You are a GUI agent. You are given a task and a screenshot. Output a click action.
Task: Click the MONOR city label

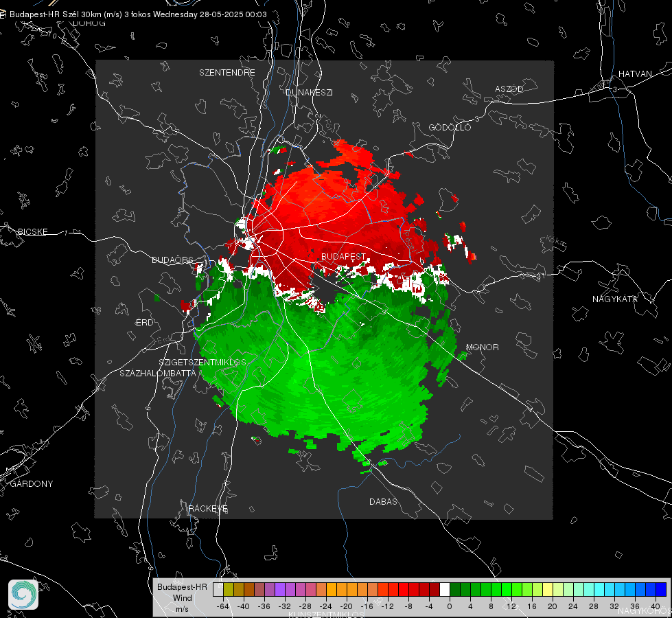pos(482,347)
